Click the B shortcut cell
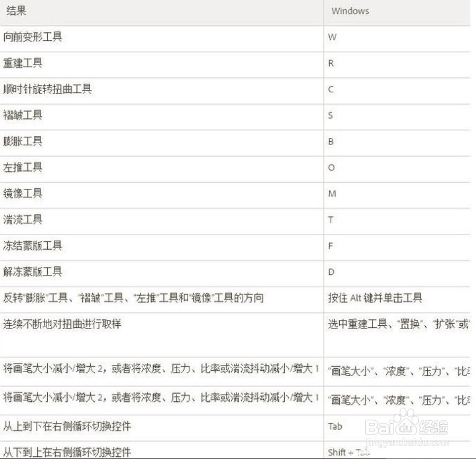Image resolution: width=476 pixels, height=459 pixels. point(330,142)
